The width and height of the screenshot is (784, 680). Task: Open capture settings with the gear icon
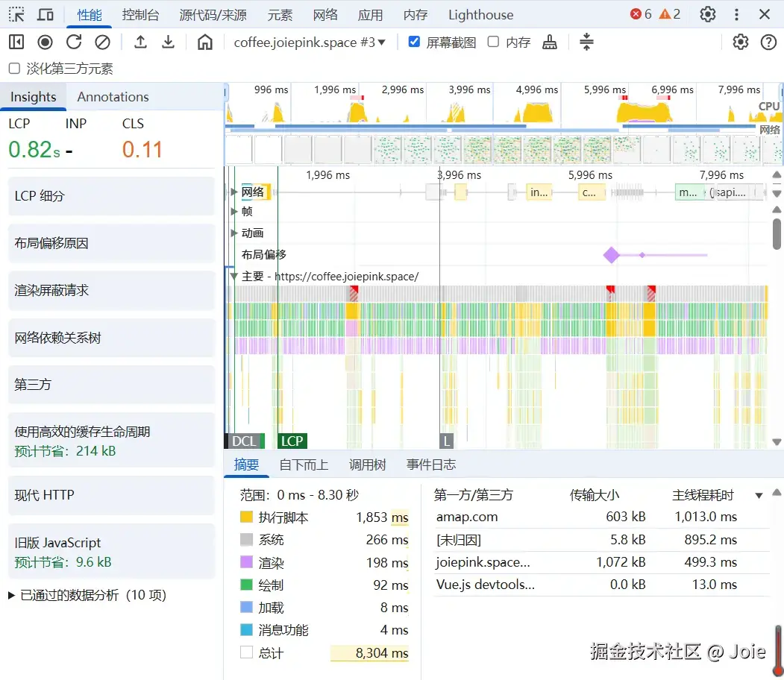740,42
